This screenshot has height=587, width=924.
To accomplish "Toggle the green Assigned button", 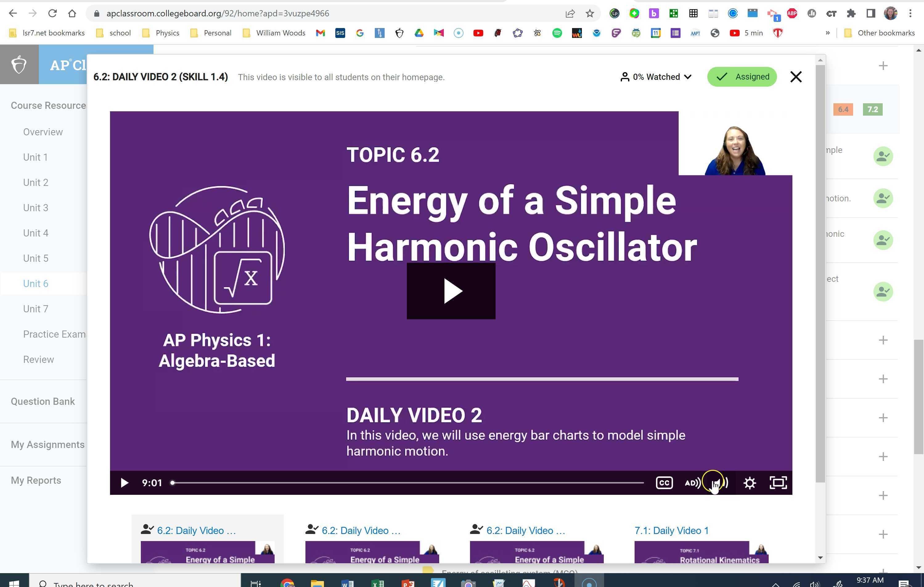I will [x=742, y=77].
